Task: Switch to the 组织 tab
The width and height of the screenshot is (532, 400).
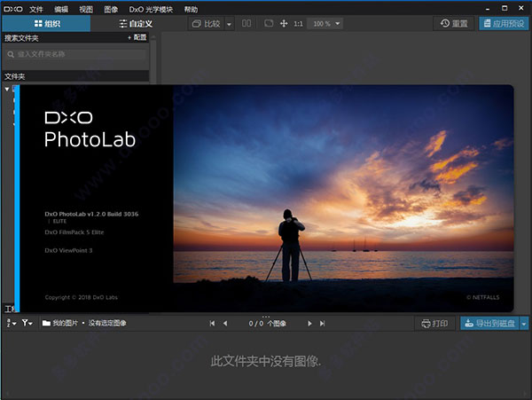Action: point(46,23)
